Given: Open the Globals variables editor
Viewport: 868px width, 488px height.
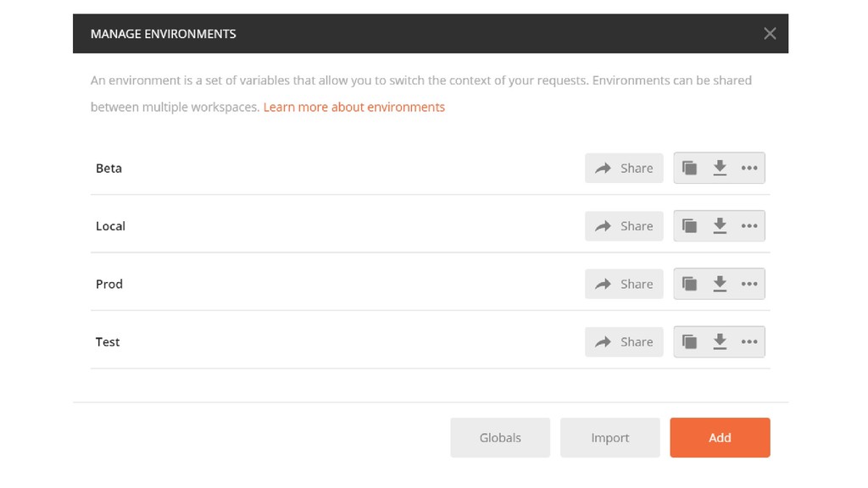Looking at the screenshot, I should [500, 438].
